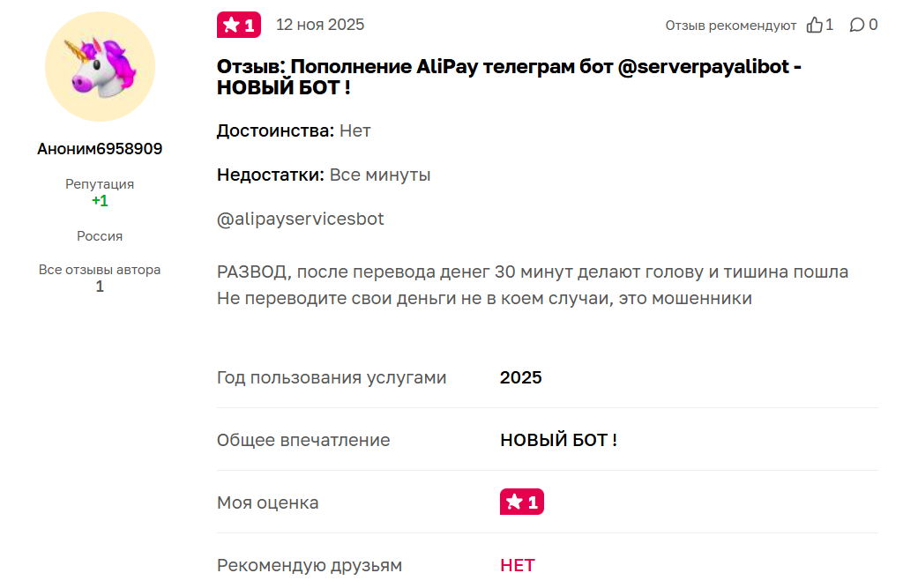Open the profile of Аноним6958909
Viewport: 903px width, 588px height.
100,148
